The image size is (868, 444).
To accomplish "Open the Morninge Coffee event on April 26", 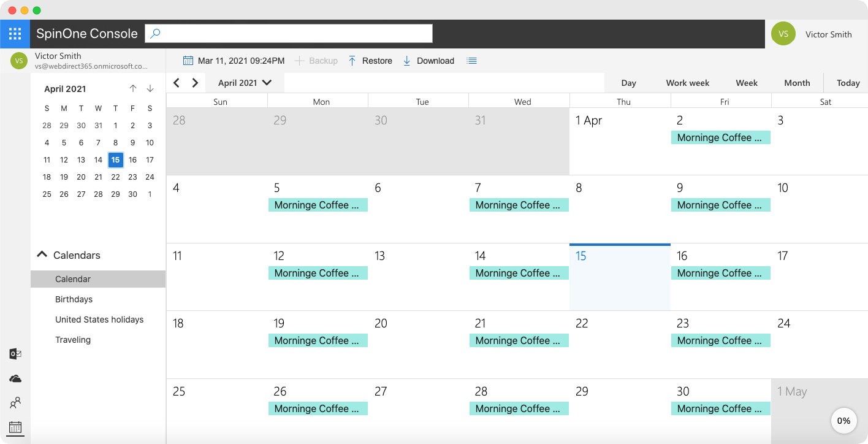I will click(x=318, y=409).
